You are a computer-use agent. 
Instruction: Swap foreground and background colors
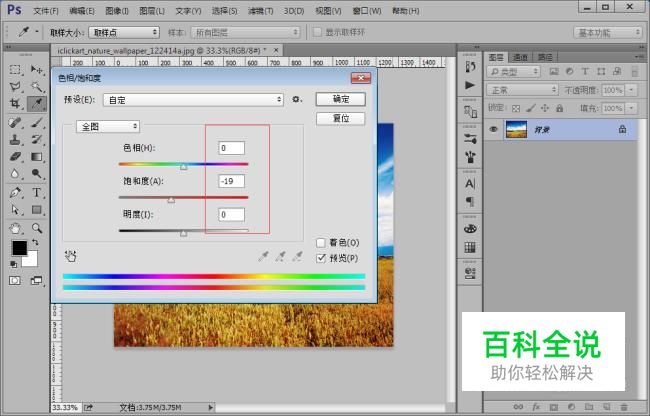35,242
